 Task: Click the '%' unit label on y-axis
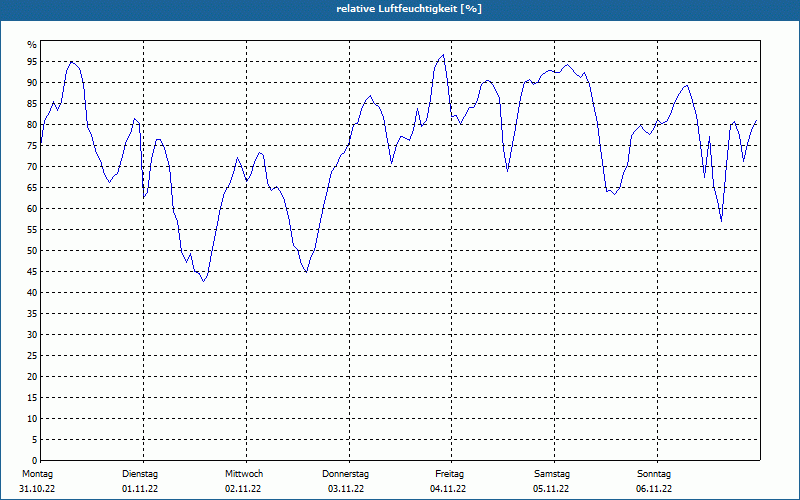pyautogui.click(x=32, y=45)
